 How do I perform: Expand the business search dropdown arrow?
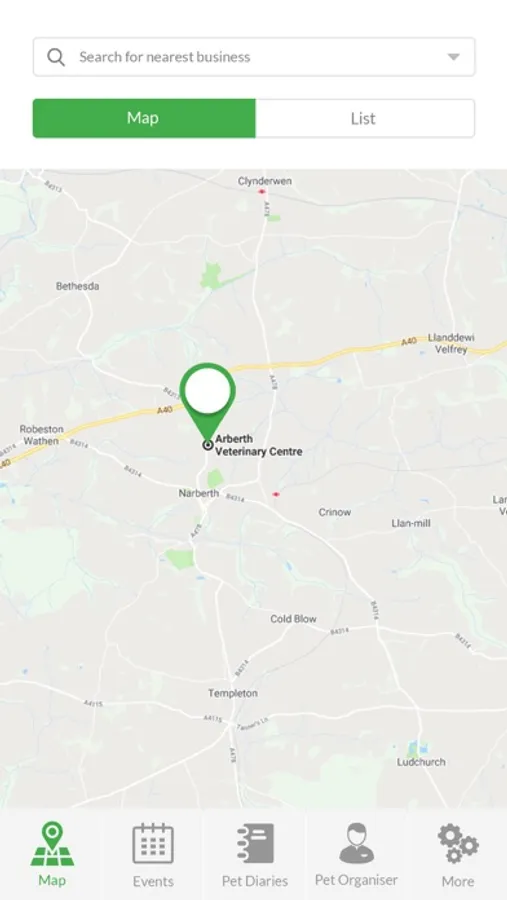pos(454,57)
